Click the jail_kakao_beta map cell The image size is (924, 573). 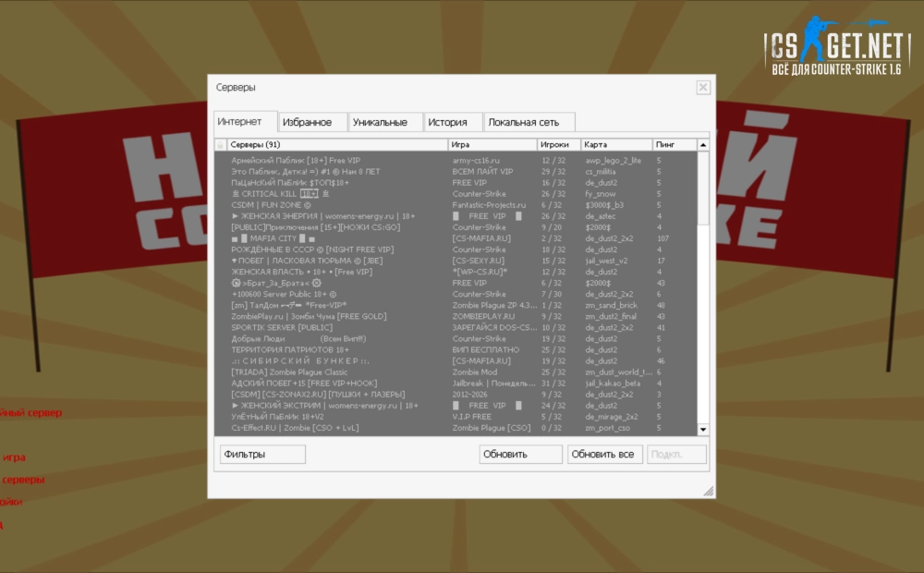[612, 384]
